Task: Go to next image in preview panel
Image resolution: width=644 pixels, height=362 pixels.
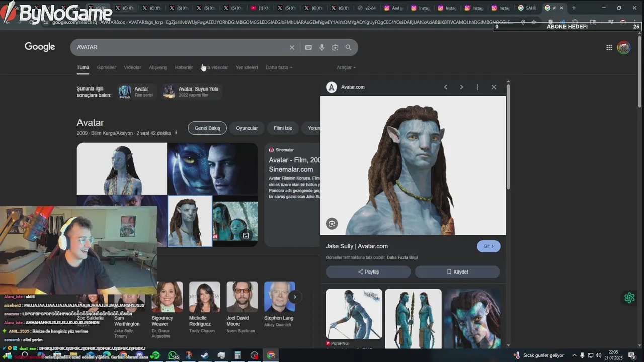Action: pyautogui.click(x=461, y=87)
